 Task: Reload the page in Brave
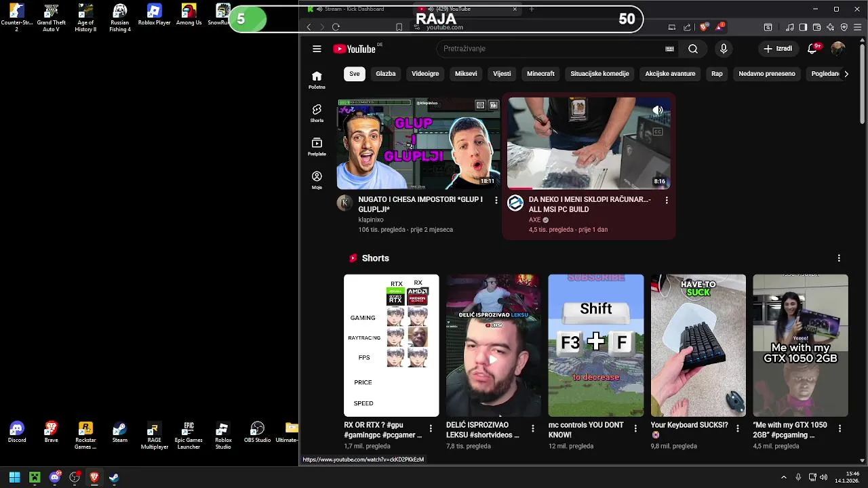[336, 27]
